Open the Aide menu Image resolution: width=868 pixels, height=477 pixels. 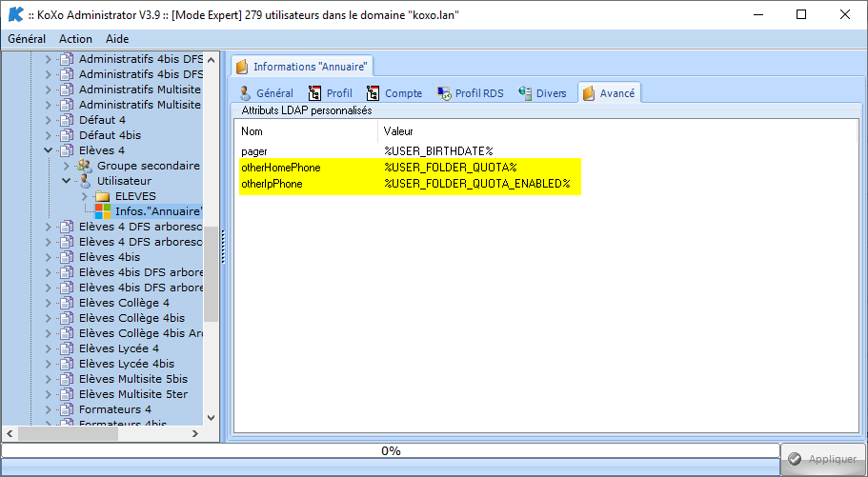coord(117,39)
